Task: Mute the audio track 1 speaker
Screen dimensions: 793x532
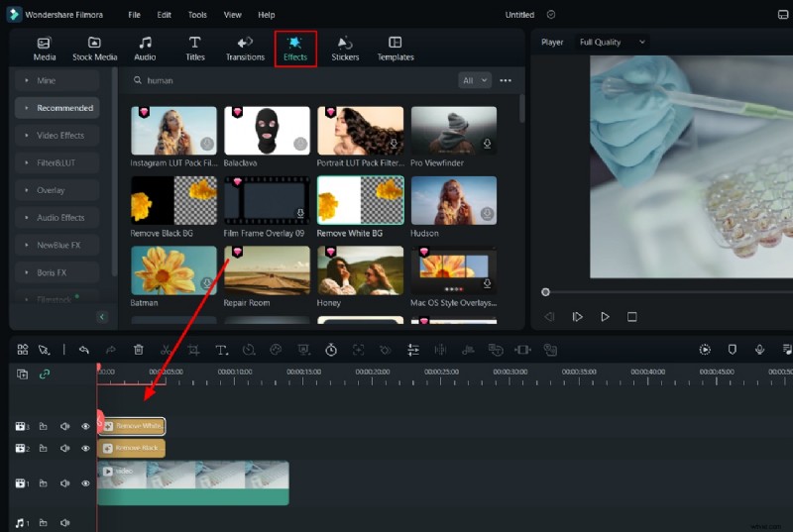Action: 64,522
